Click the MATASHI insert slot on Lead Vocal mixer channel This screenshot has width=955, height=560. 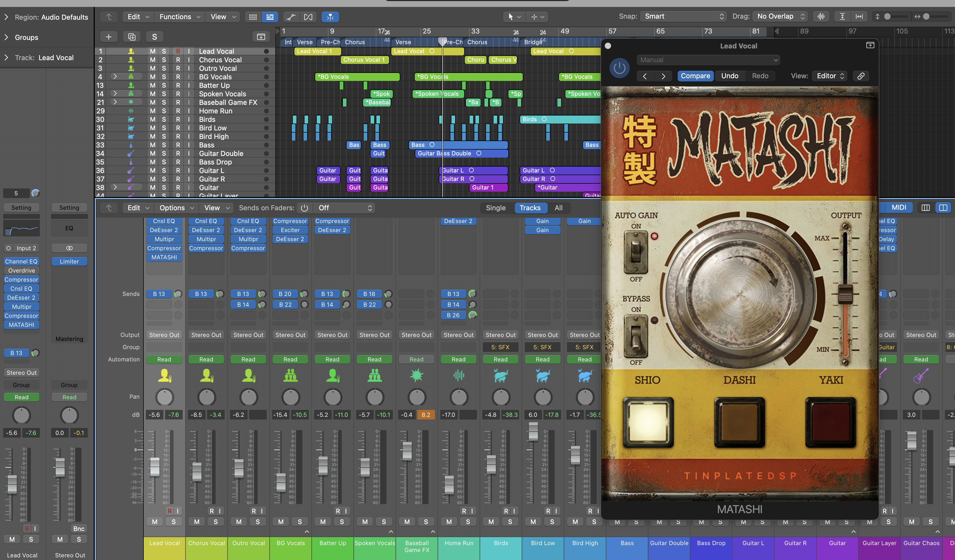pos(164,257)
